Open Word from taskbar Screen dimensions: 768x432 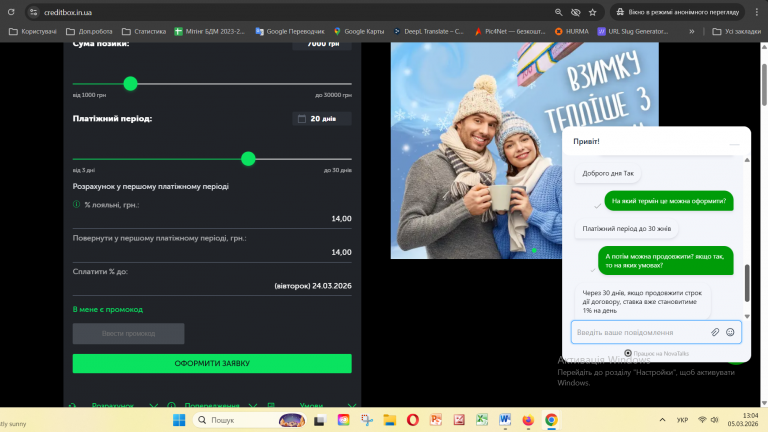click(x=505, y=420)
